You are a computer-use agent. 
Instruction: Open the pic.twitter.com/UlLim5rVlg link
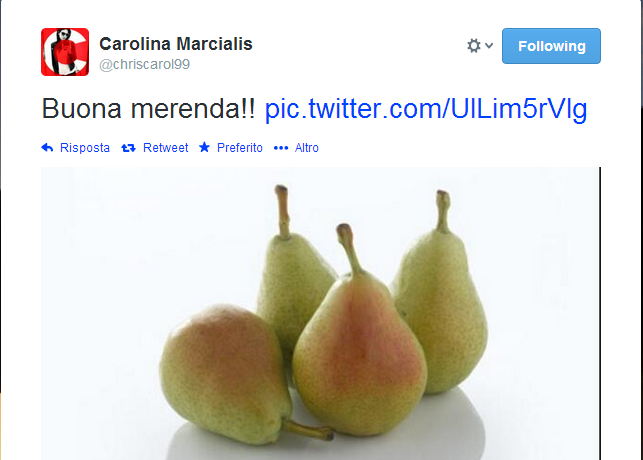(x=426, y=109)
